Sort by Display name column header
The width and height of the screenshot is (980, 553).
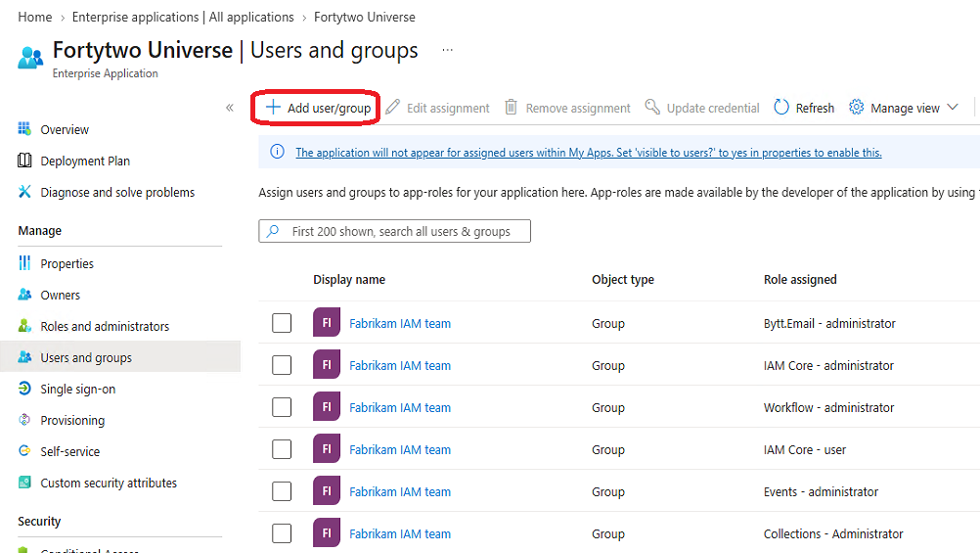pos(349,279)
